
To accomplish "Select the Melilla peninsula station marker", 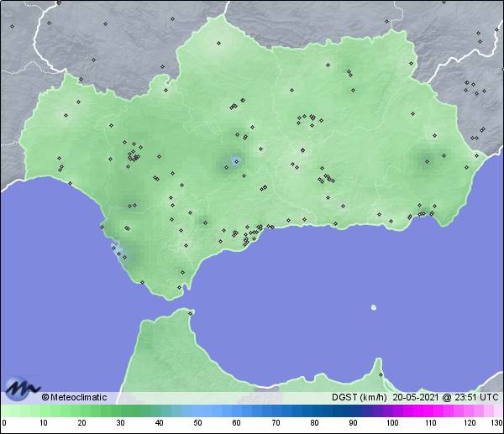I will point(381,374).
